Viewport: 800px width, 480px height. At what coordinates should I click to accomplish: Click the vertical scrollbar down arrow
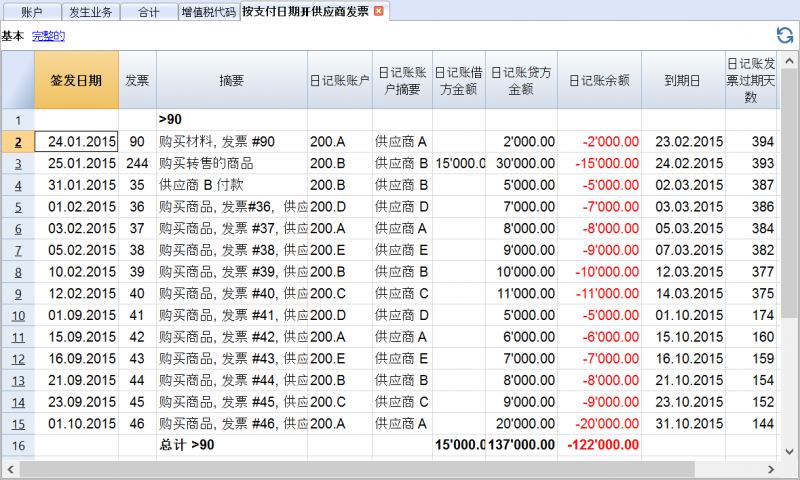tap(789, 451)
